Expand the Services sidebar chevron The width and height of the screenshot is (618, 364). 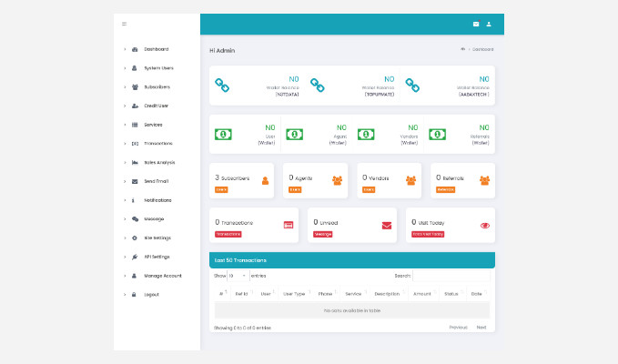click(x=125, y=125)
